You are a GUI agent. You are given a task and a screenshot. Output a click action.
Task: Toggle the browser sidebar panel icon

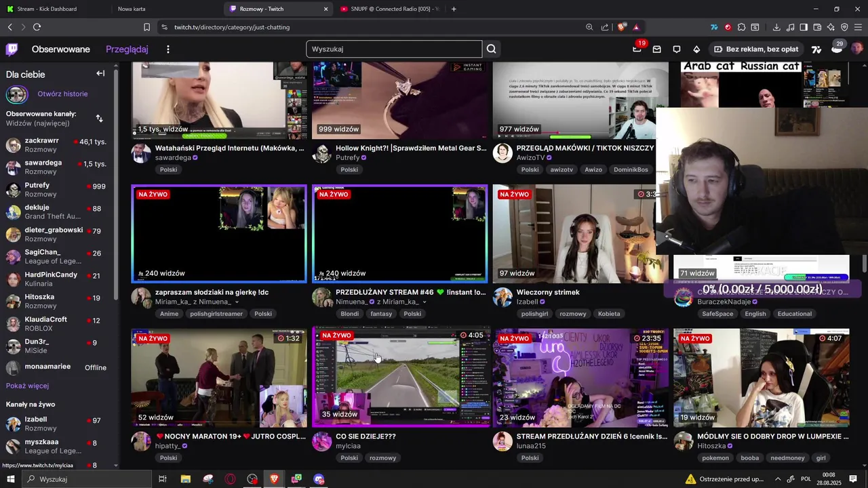click(x=804, y=27)
